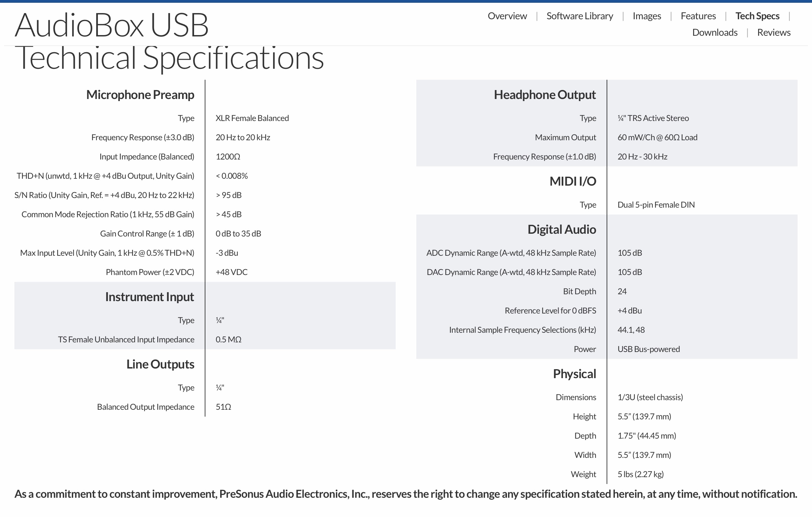This screenshot has width=812, height=517.
Task: Click the Physical section heading
Action: (574, 374)
